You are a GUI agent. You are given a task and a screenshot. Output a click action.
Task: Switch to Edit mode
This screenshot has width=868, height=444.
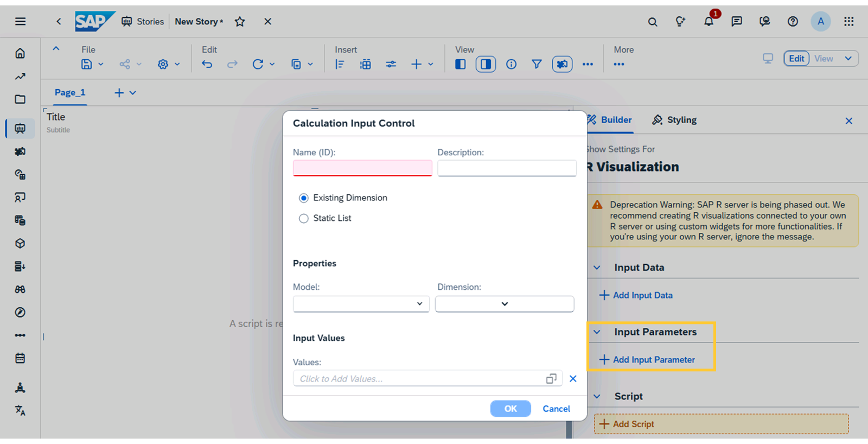(x=796, y=59)
